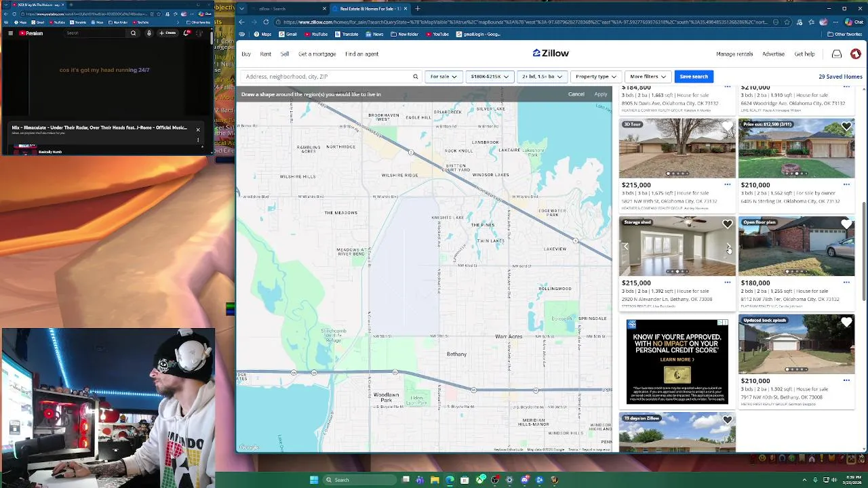This screenshot has height=488, width=868.
Task: Click the Create button in YouTube window
Action: pos(167,33)
